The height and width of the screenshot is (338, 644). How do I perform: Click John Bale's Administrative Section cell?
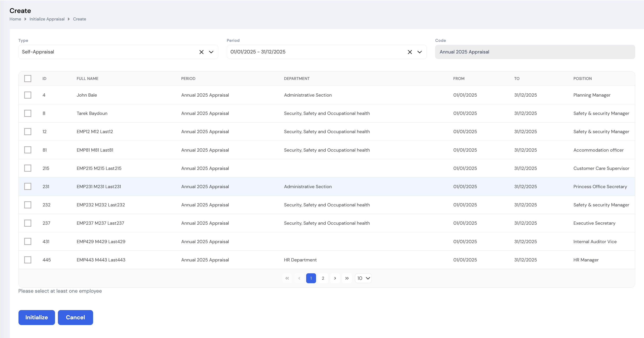pos(308,95)
